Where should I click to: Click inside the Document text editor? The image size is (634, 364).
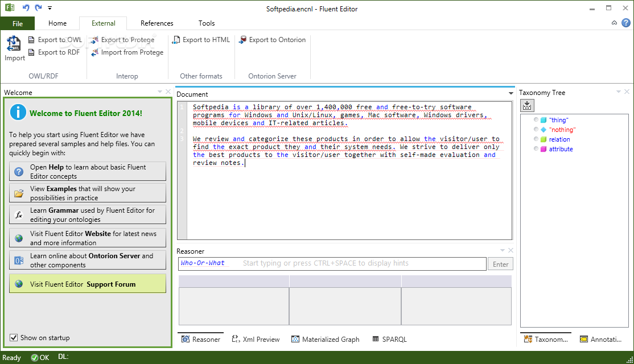click(x=349, y=171)
